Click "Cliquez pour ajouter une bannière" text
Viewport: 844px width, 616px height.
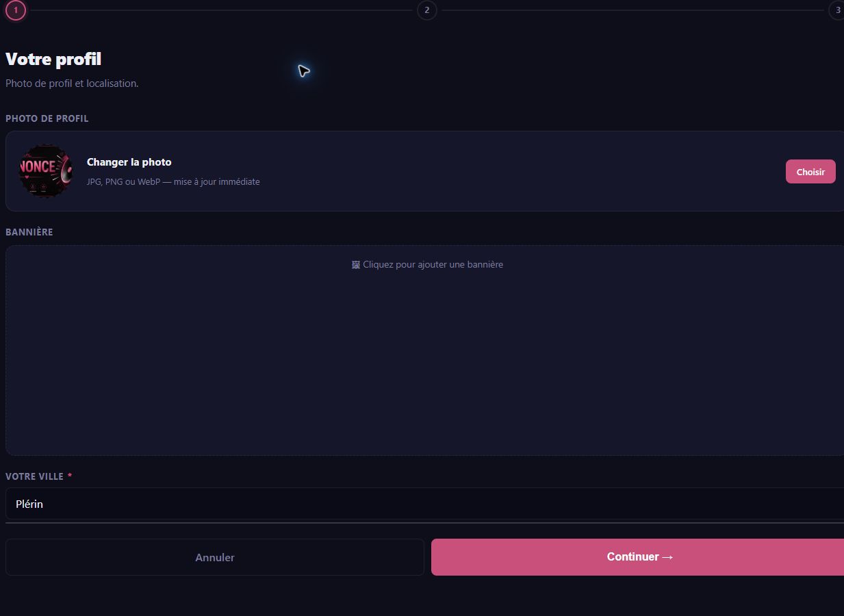pyautogui.click(x=433, y=265)
